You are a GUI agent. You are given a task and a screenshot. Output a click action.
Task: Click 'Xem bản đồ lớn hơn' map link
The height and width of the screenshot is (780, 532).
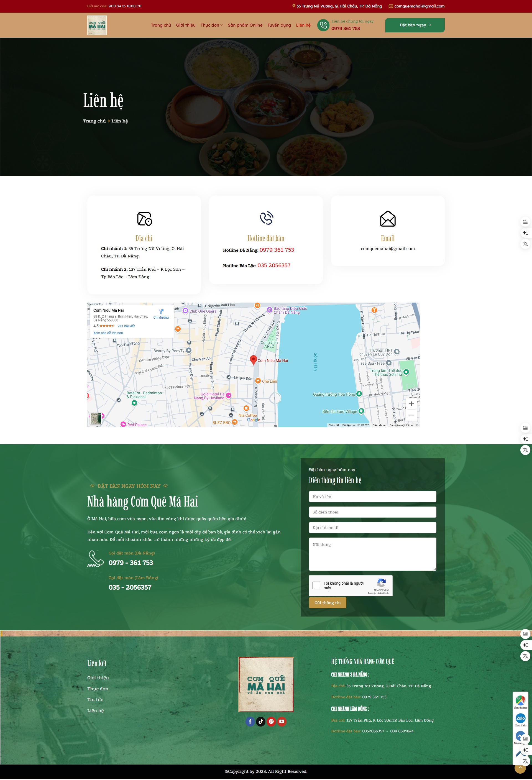coord(108,333)
